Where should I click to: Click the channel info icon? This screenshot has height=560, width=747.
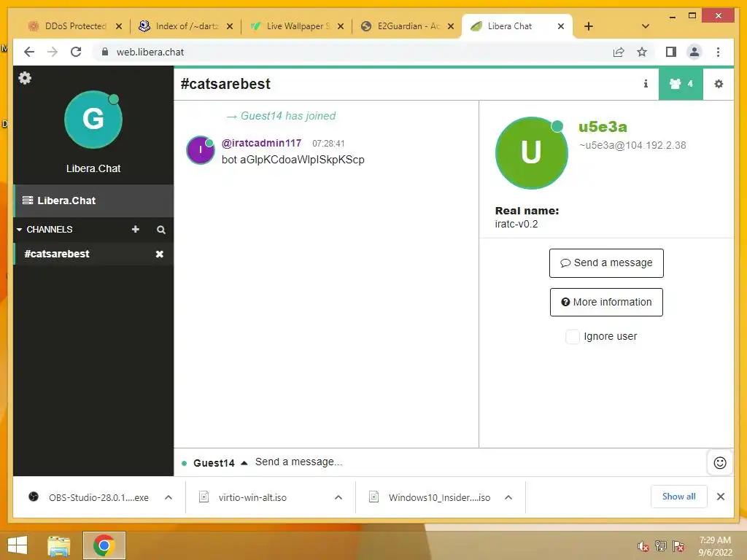[x=646, y=84]
